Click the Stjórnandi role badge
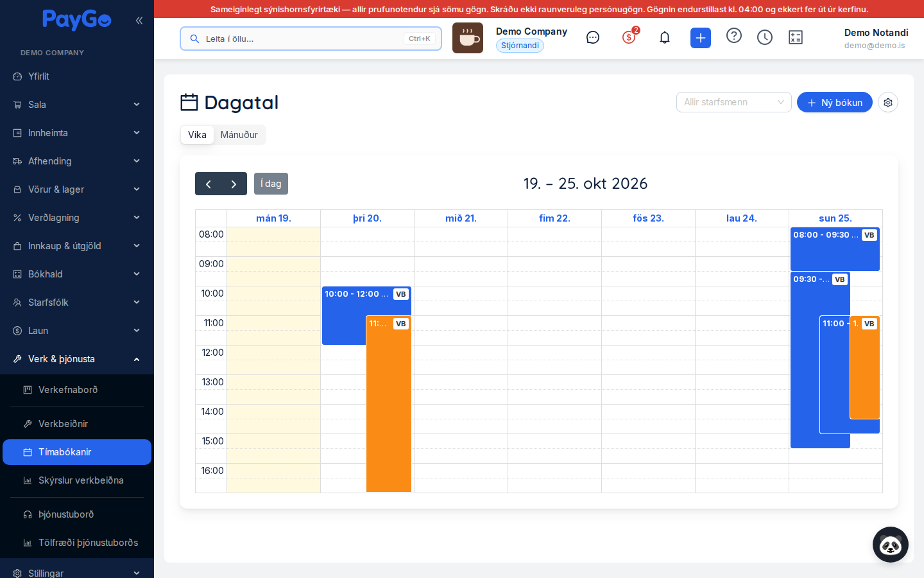 pyautogui.click(x=520, y=46)
